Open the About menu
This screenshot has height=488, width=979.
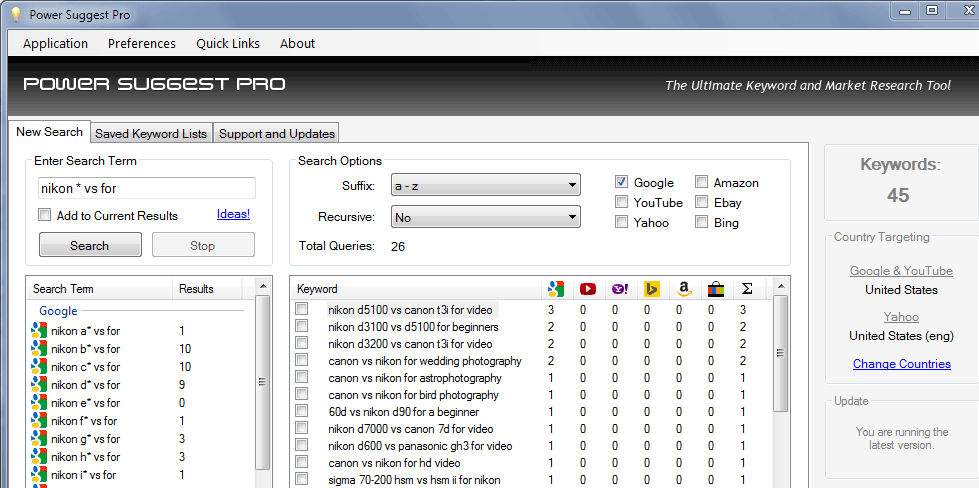click(x=297, y=44)
